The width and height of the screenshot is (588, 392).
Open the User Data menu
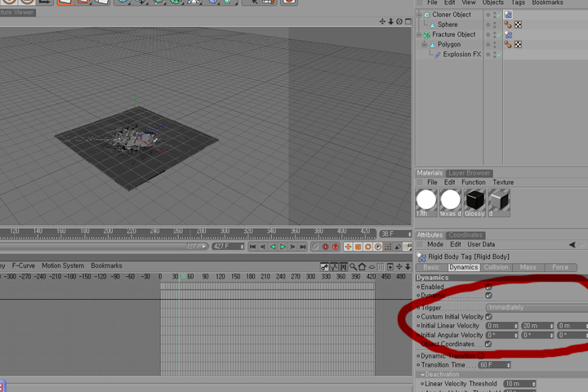coord(481,244)
